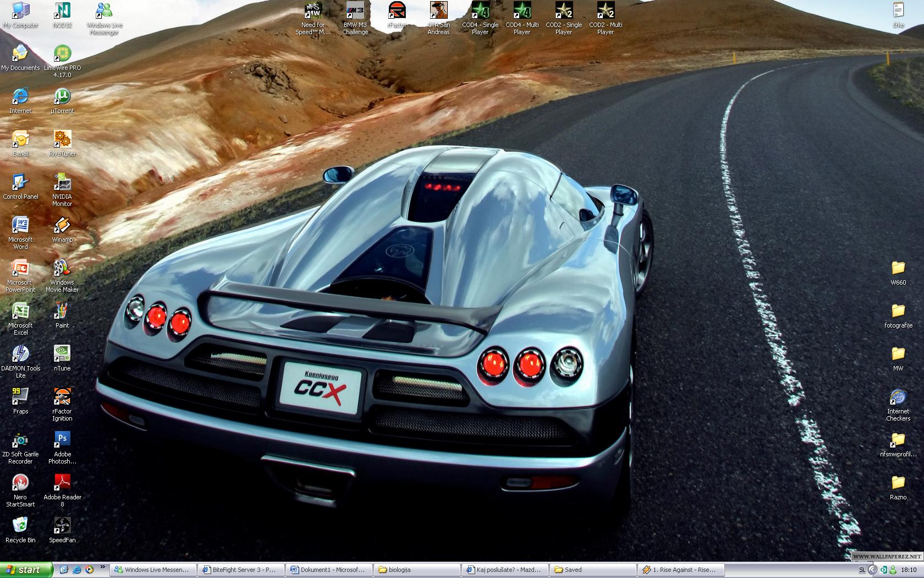Launch COD4 - Multi Player shortcut
The height and width of the screenshot is (578, 924).
[522, 18]
